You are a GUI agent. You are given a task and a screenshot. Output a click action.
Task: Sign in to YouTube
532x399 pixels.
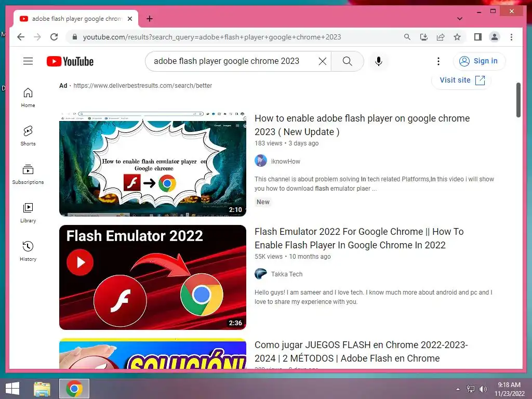coord(479,61)
